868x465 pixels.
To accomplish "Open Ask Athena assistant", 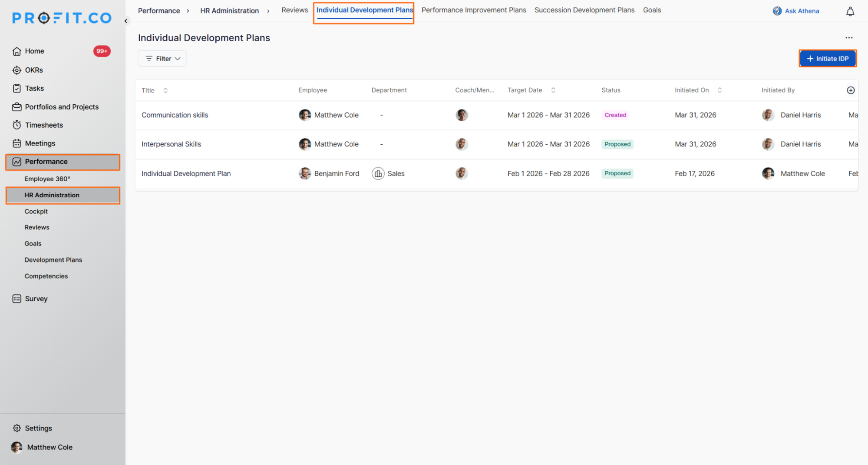I will 796,11.
